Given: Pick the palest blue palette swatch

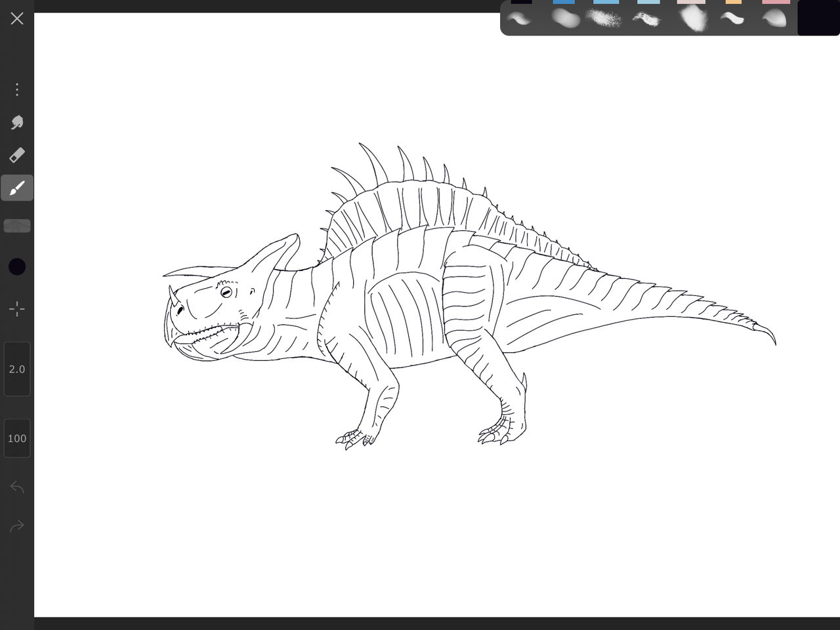Looking at the screenshot, I should (648, 2).
